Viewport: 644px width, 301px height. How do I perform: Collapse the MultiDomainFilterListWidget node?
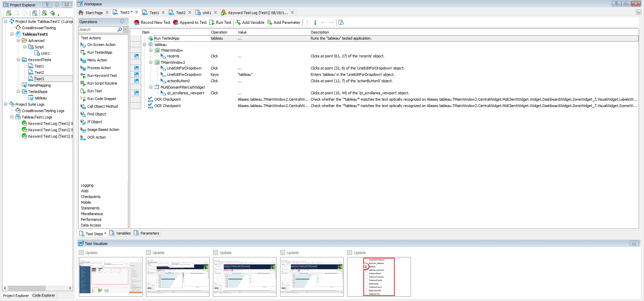tap(151, 87)
